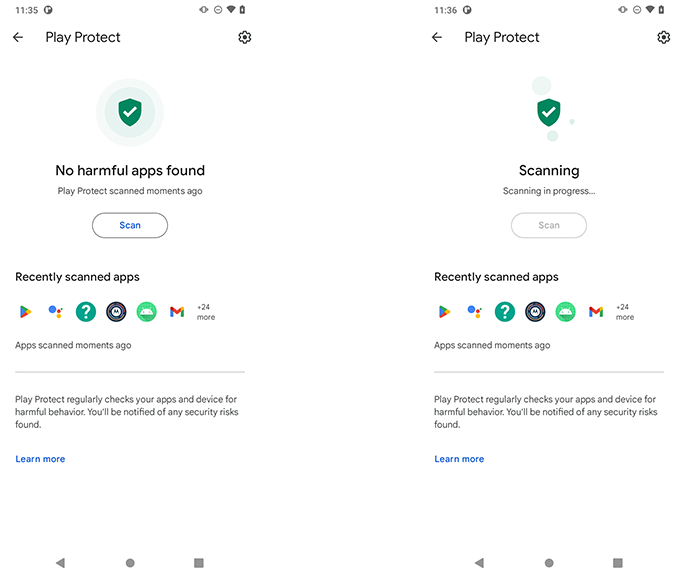The height and width of the screenshot is (578, 679).
Task: Tap Android home button on left navigation bar
Action: tap(130, 562)
